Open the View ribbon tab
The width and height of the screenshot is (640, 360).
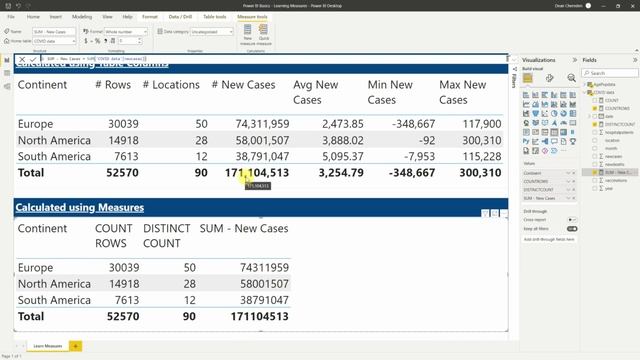tap(107, 17)
